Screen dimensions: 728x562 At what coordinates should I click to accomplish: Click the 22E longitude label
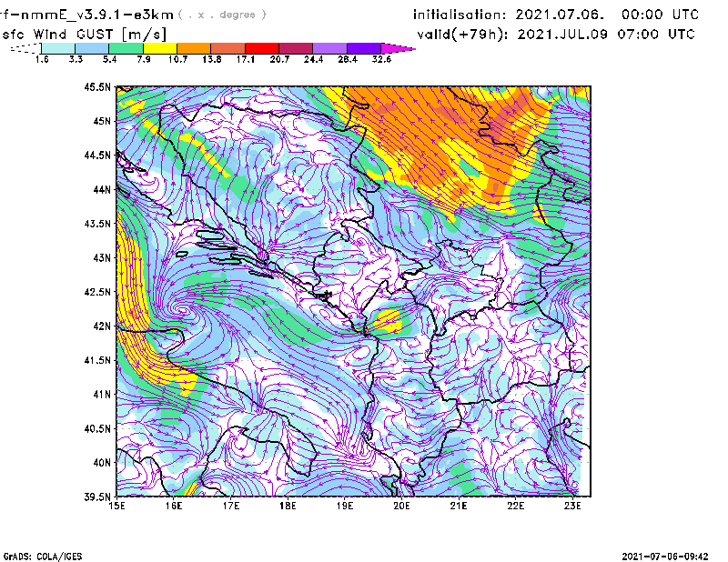click(516, 506)
